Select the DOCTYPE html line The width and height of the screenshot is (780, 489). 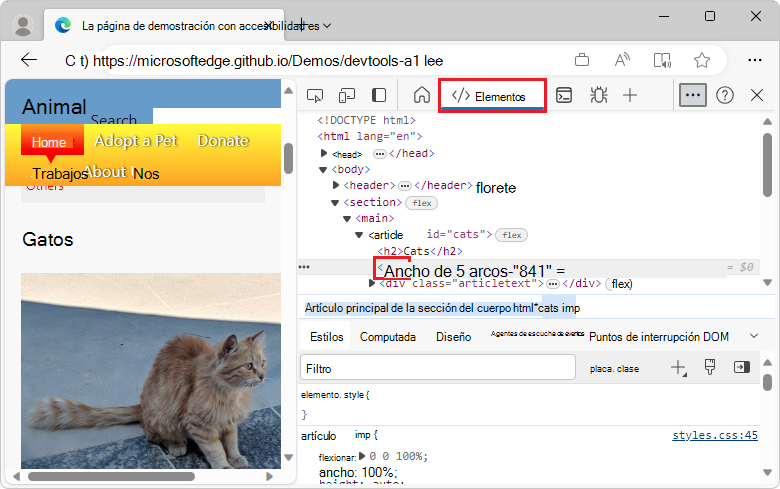tap(367, 120)
